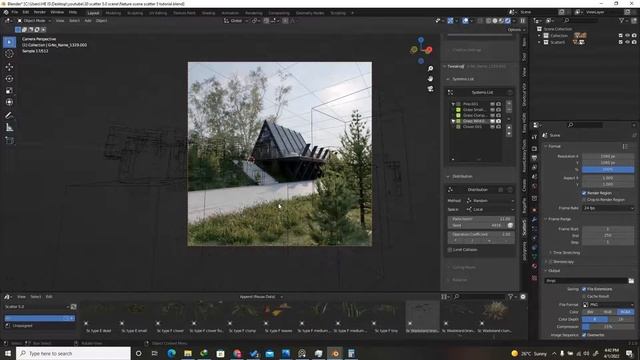
Task: Open the File Format PNG dropdown
Action: [608, 305]
